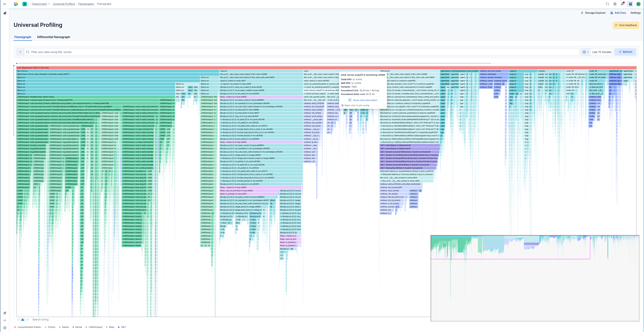Open the help lifebuoy icon

615,4
